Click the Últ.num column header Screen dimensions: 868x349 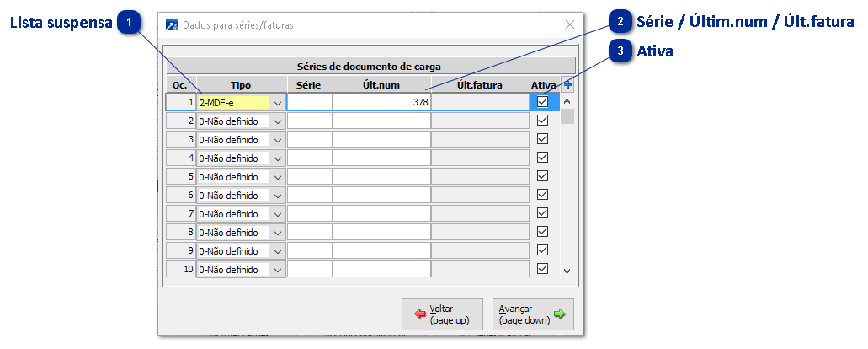point(381,84)
